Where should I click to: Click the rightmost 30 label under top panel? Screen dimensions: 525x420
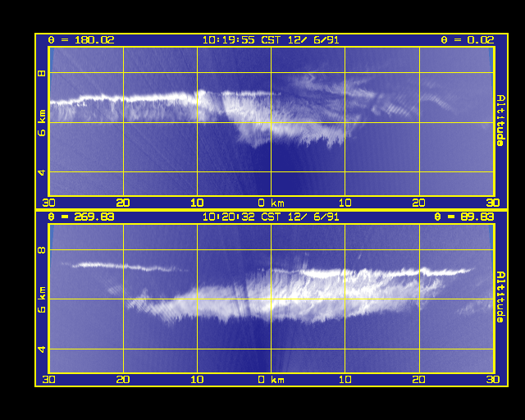pyautogui.click(x=493, y=203)
